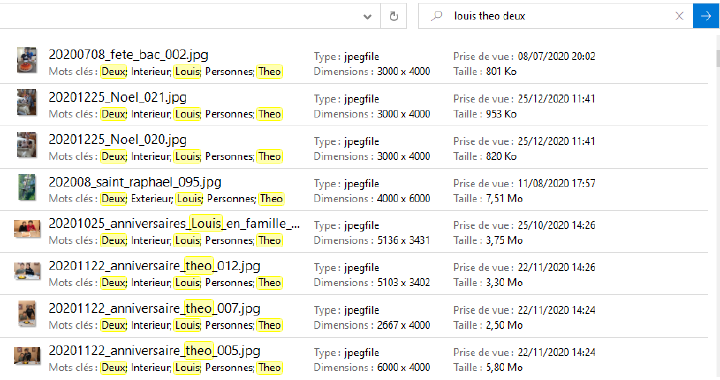Click date 22/11/2020 14:26
720x380 pixels.
point(557,268)
